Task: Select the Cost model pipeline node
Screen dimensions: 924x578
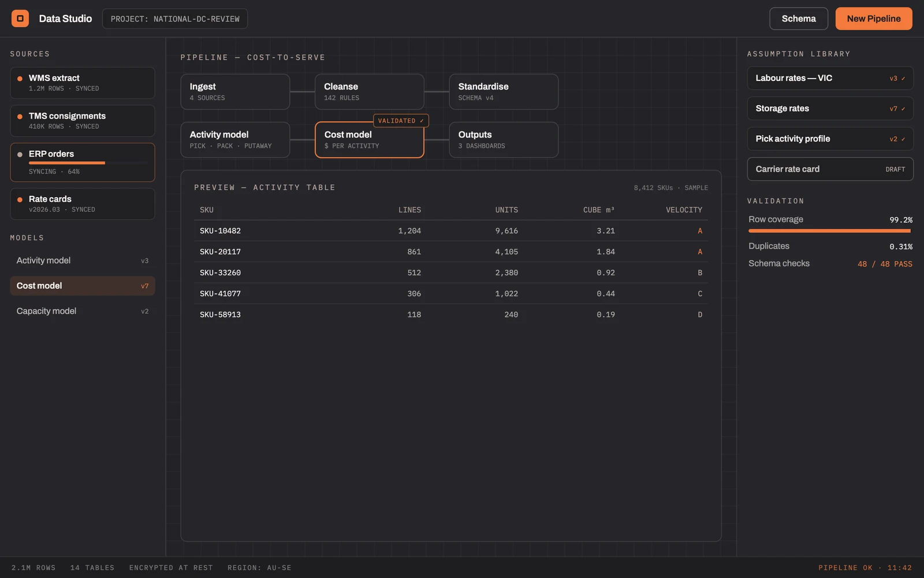Action: (370, 140)
